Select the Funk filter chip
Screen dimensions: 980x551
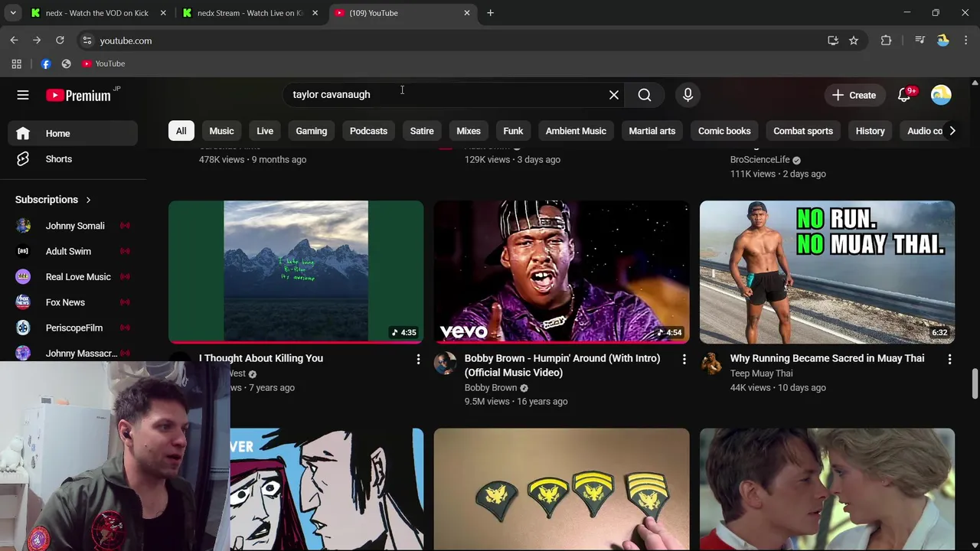click(x=513, y=131)
